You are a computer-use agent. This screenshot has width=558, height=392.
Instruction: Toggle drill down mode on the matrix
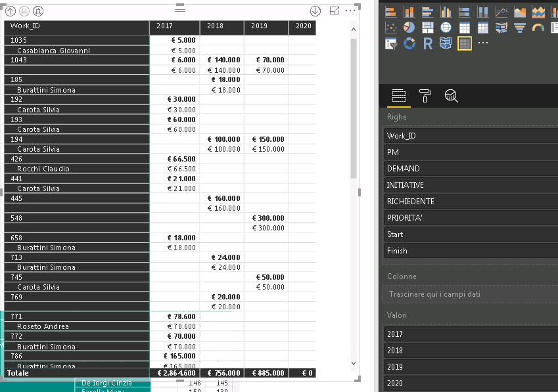(315, 11)
